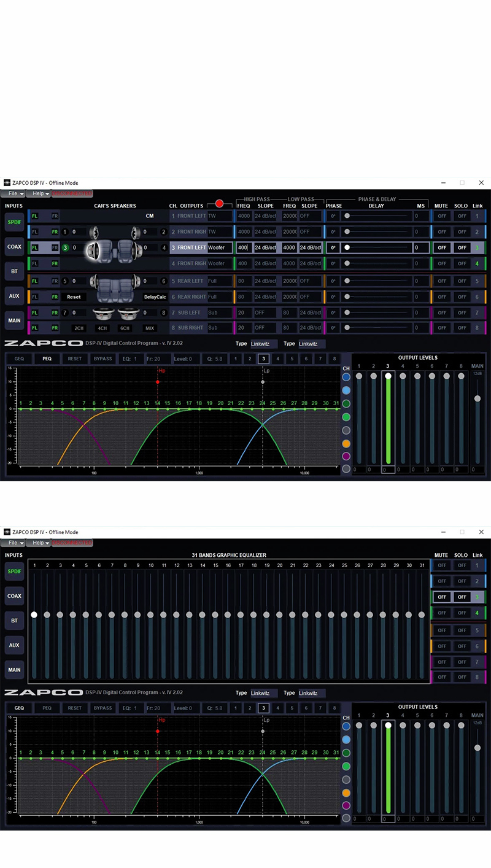The image size is (491, 868).
Task: Toggle Link 7 in Graphic Equalizer window
Action: coord(476,662)
